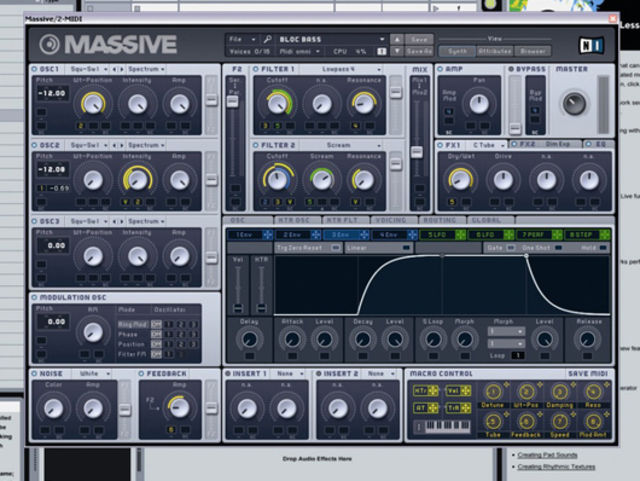Toggle Insert 1 power button
This screenshot has width=640, height=481.
coord(228,374)
